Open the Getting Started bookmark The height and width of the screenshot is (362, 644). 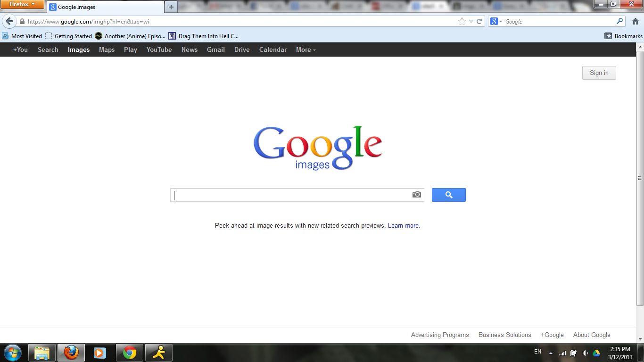tap(69, 36)
